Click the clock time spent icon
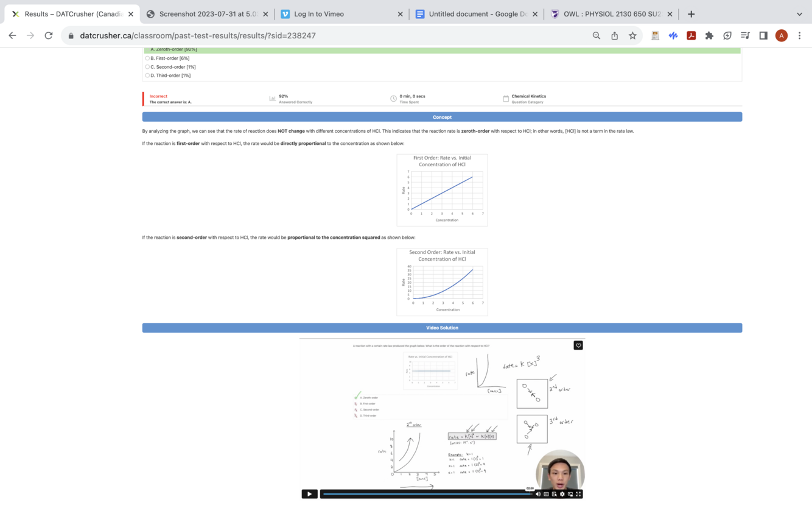 pyautogui.click(x=393, y=99)
